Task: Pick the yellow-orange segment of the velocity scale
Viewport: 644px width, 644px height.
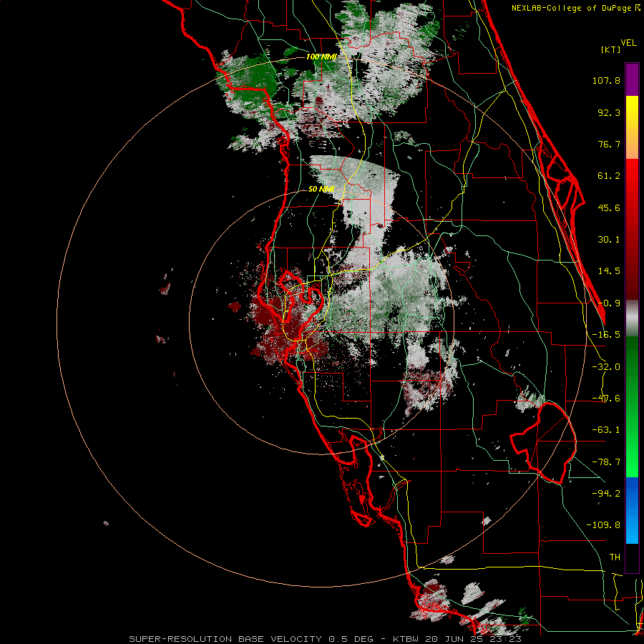Action: point(632,127)
